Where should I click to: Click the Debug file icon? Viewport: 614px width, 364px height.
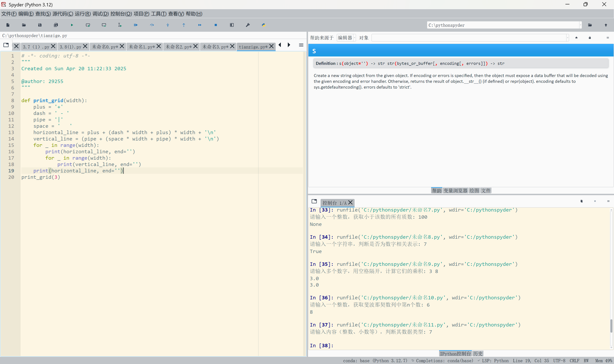point(136,25)
